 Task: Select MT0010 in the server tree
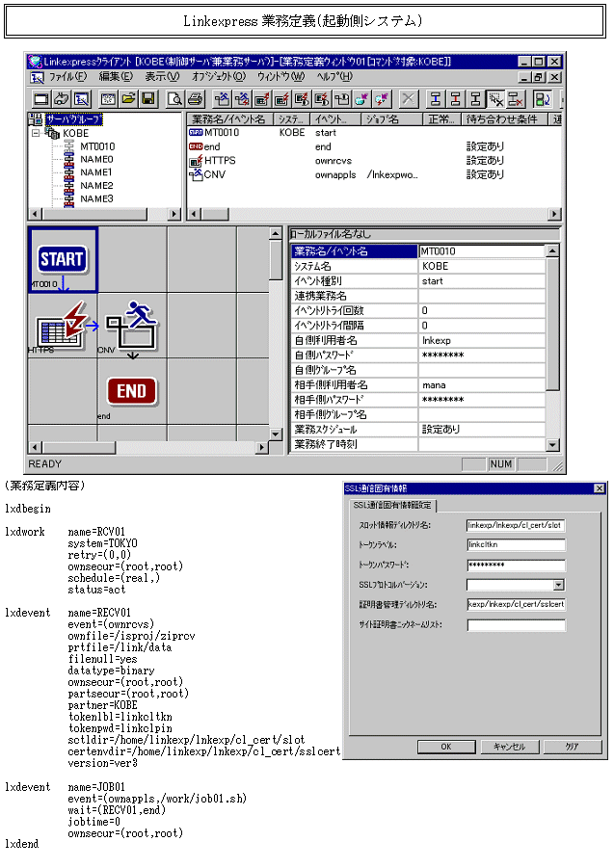pos(97,146)
